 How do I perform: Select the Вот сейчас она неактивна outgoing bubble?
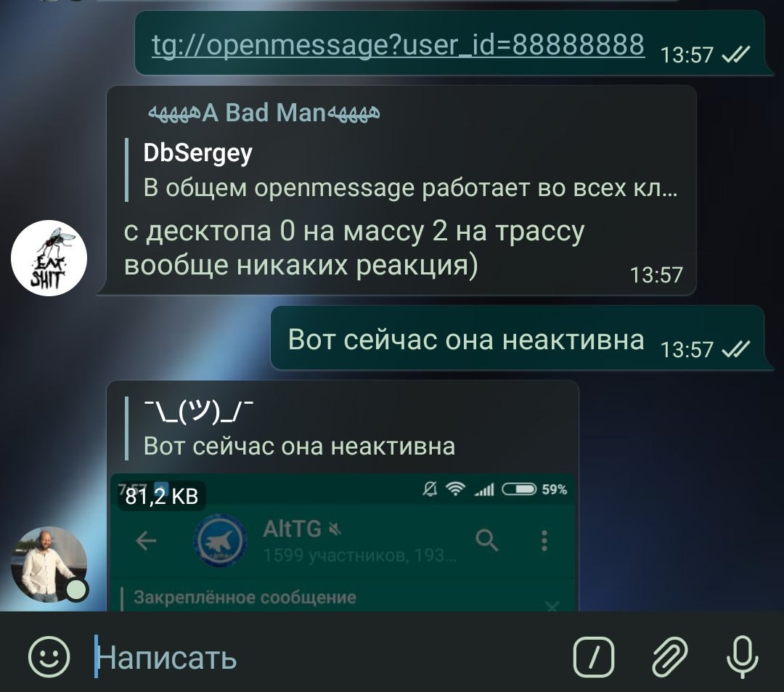click(518, 338)
